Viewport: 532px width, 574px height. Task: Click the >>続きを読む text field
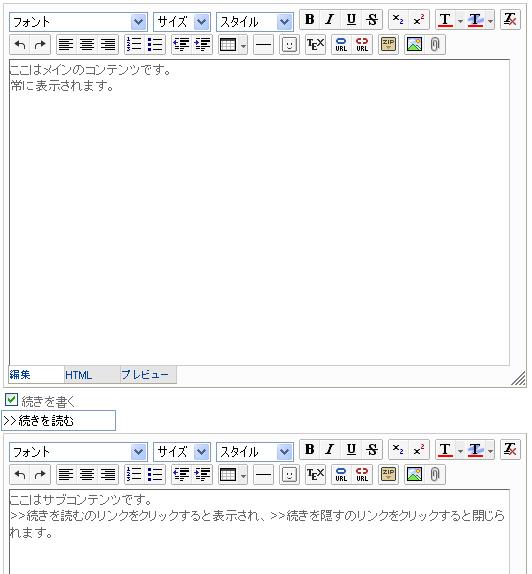pyautogui.click(x=59, y=421)
